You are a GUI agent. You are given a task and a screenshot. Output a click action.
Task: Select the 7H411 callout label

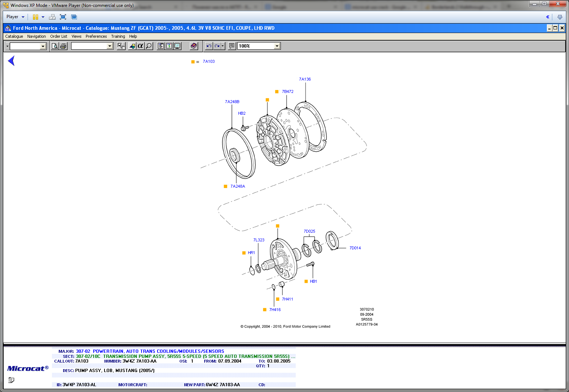click(x=287, y=299)
